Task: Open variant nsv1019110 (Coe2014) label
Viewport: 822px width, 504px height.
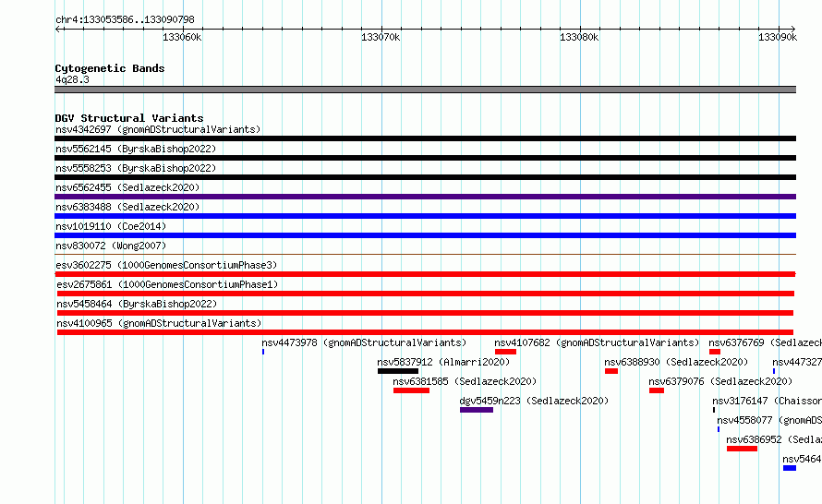Action: coord(111,226)
